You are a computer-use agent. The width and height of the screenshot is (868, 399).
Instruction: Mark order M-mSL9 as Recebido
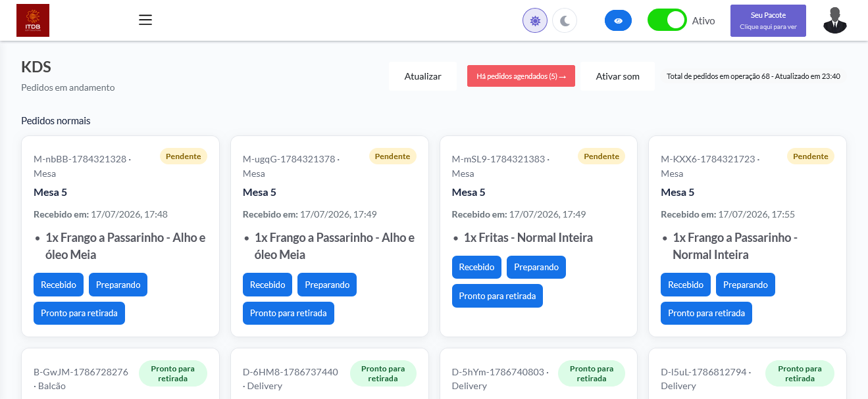[x=476, y=267]
